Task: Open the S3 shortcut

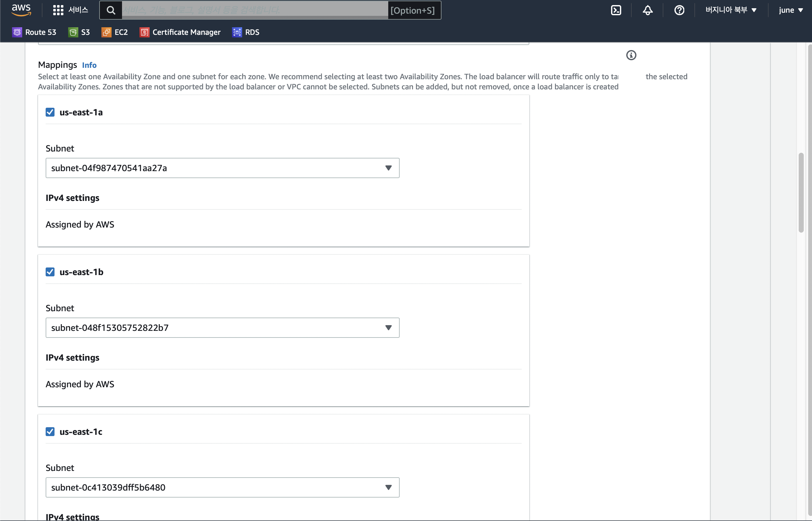Action: [x=79, y=32]
